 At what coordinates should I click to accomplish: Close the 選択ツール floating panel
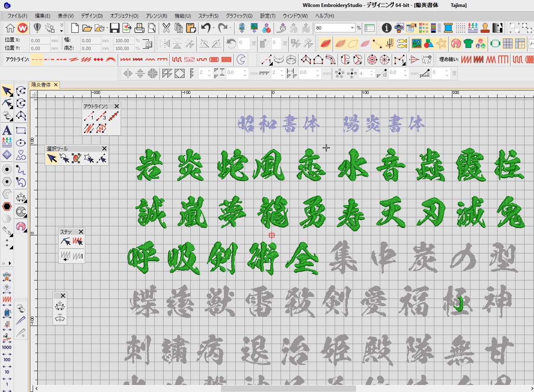pos(104,148)
